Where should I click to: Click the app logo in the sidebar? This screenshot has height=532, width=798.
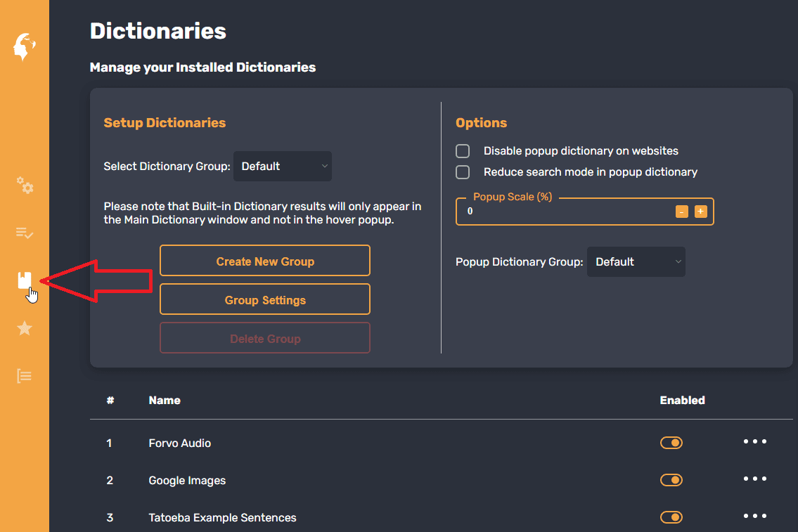(24, 46)
